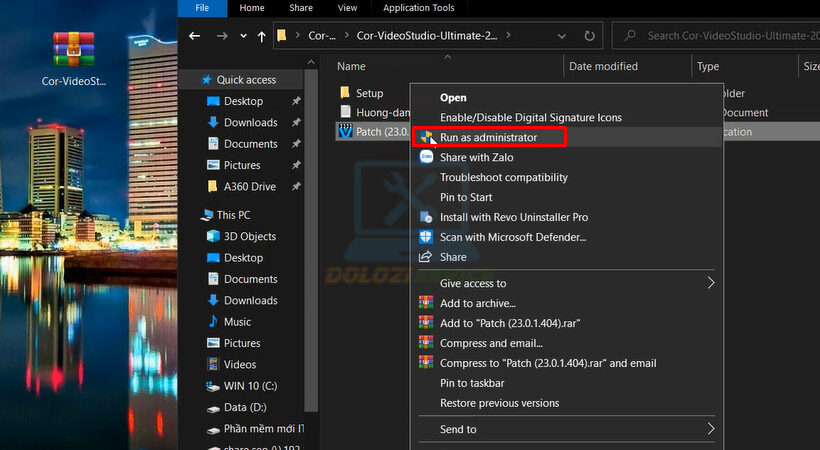Click the WinRAR icon beside Add to archive
820x450 pixels.
tap(426, 303)
